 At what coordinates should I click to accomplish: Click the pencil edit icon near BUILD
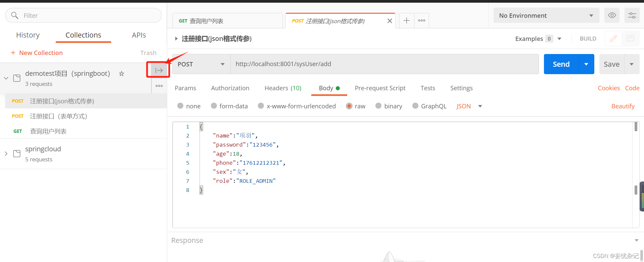coord(613,39)
